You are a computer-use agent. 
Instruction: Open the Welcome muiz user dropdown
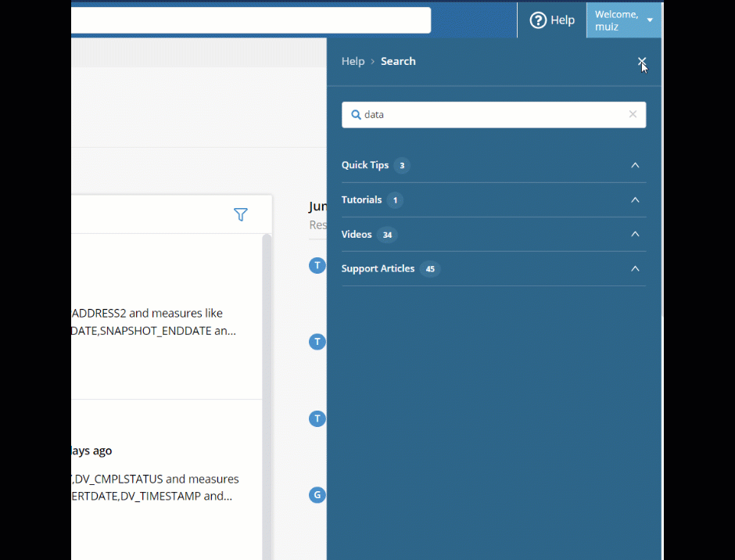pos(623,20)
